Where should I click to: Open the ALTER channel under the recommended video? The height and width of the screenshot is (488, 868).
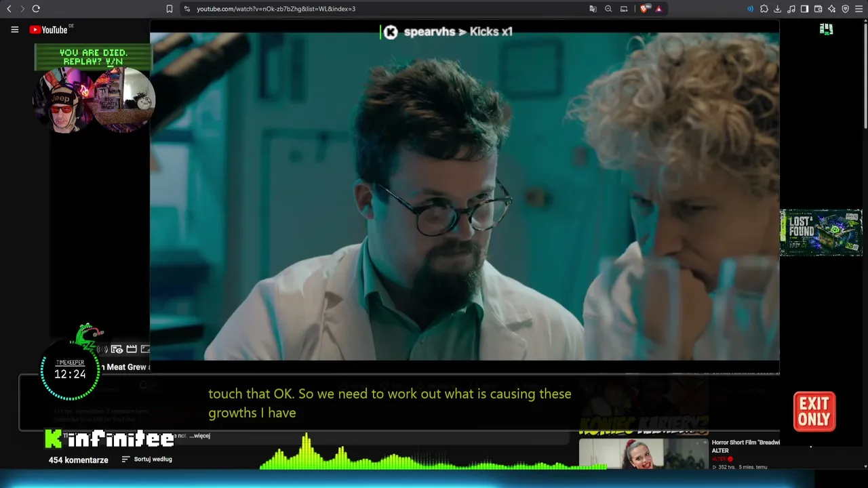719,459
